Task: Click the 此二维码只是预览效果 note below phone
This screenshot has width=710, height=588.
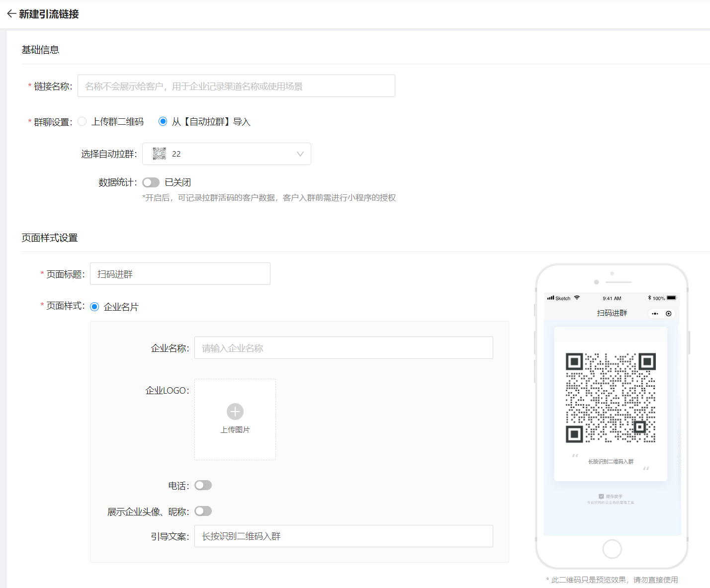Action: click(x=612, y=580)
